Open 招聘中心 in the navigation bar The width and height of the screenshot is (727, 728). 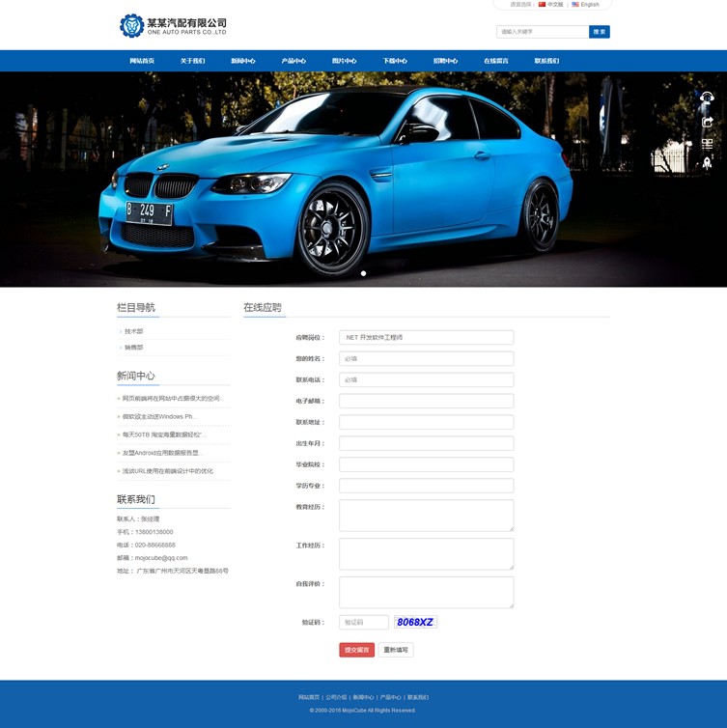[x=445, y=61]
